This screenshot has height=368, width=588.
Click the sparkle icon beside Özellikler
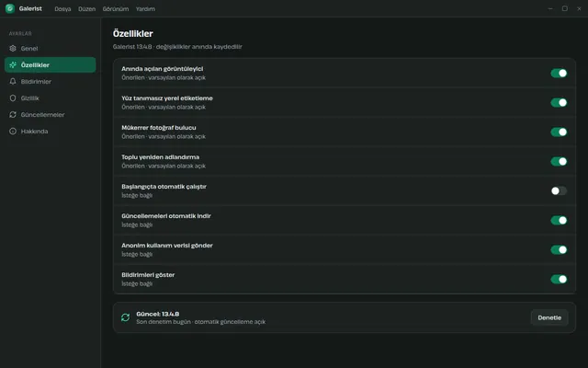pyautogui.click(x=13, y=65)
